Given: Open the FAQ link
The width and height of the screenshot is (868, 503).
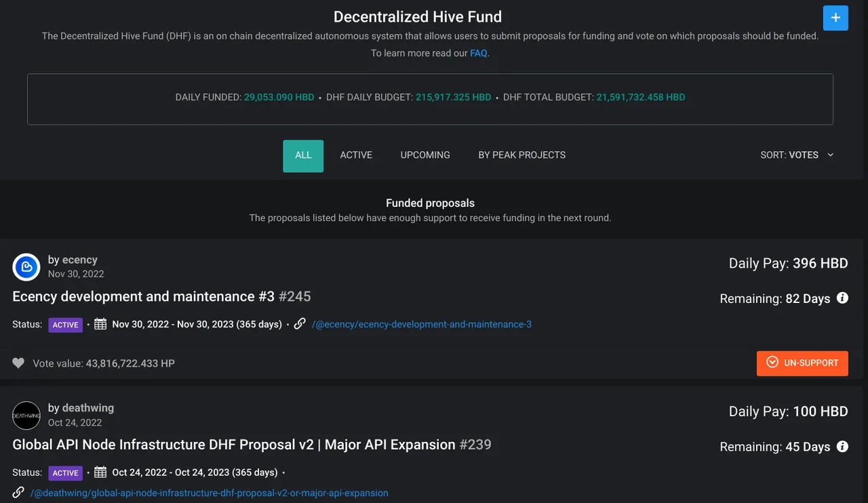Looking at the screenshot, I should coord(478,53).
